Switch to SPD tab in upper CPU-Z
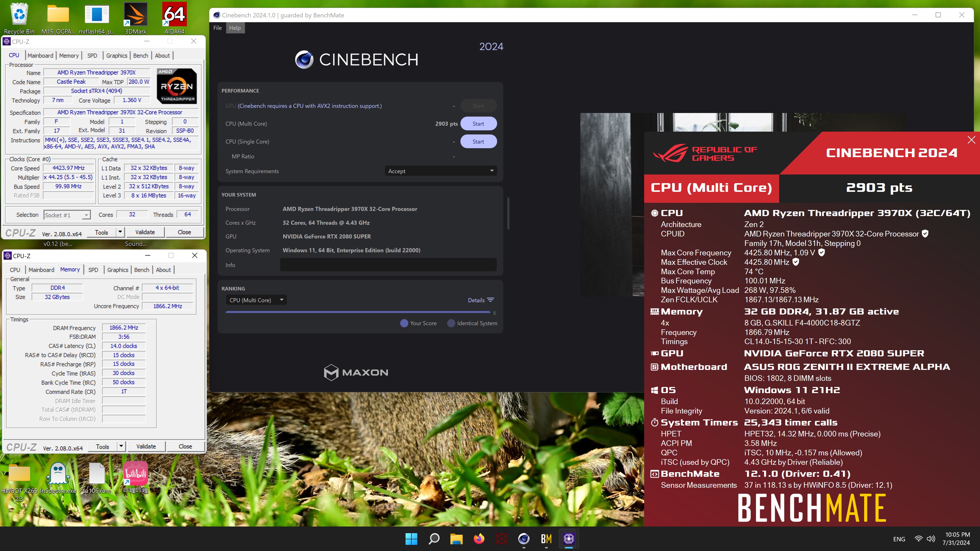 coord(92,56)
